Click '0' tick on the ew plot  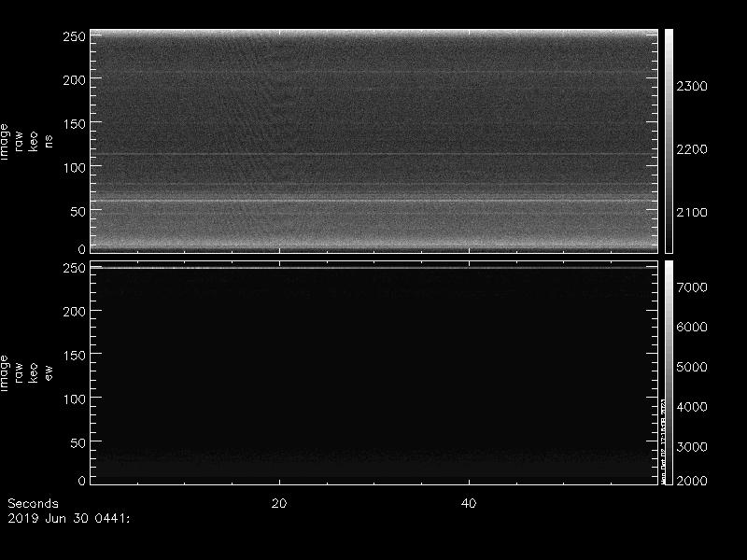point(82,481)
